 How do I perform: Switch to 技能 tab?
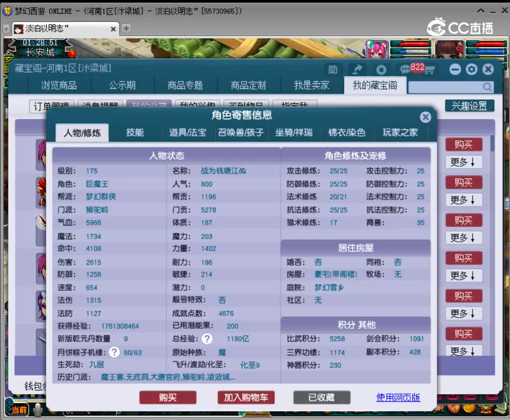coord(135,133)
